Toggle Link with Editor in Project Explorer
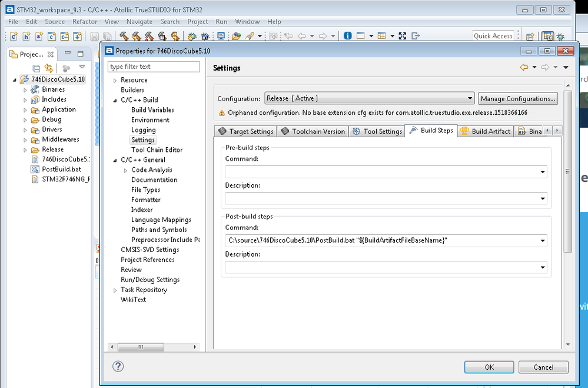Screen dimensions: 588x388 click(49, 68)
